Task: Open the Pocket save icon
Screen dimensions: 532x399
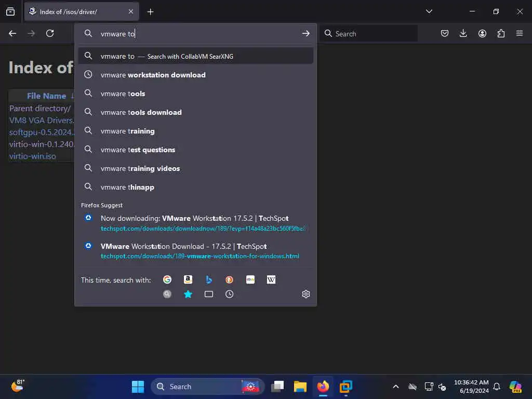Action: [445, 33]
